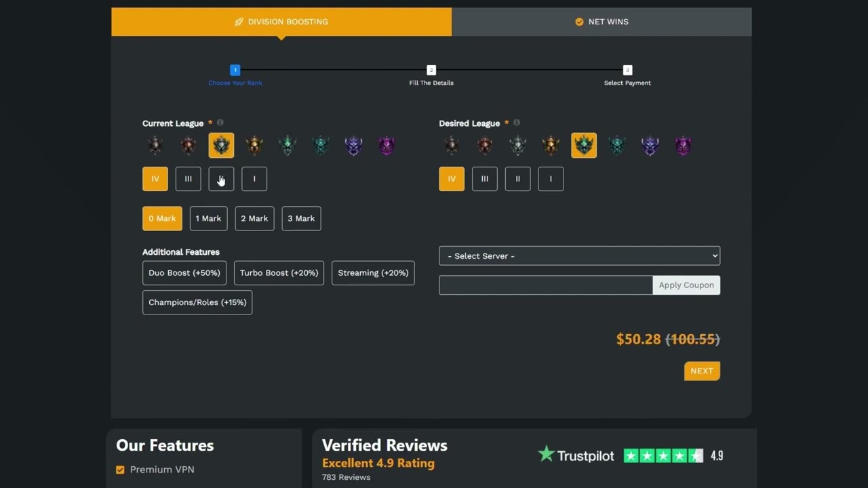Click the "783 Reviews" text
Image resolution: width=868 pixels, height=488 pixels.
click(346, 477)
